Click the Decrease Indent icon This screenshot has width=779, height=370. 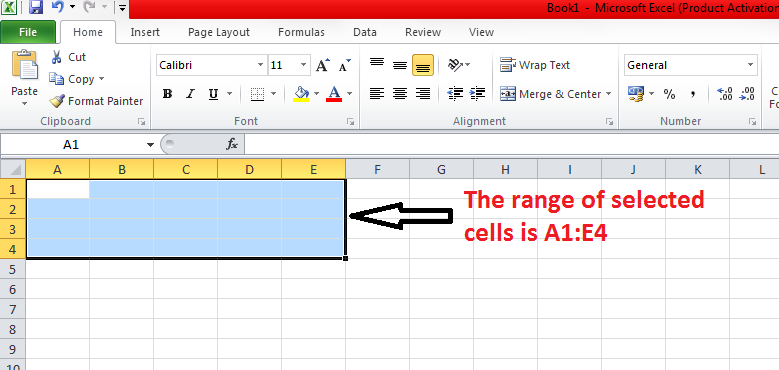[455, 93]
